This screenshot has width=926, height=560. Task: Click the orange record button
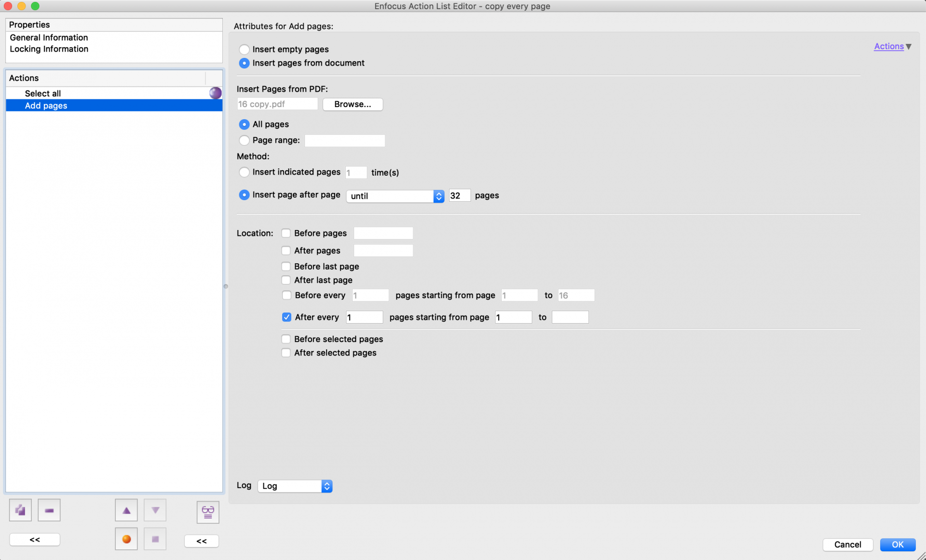(126, 539)
